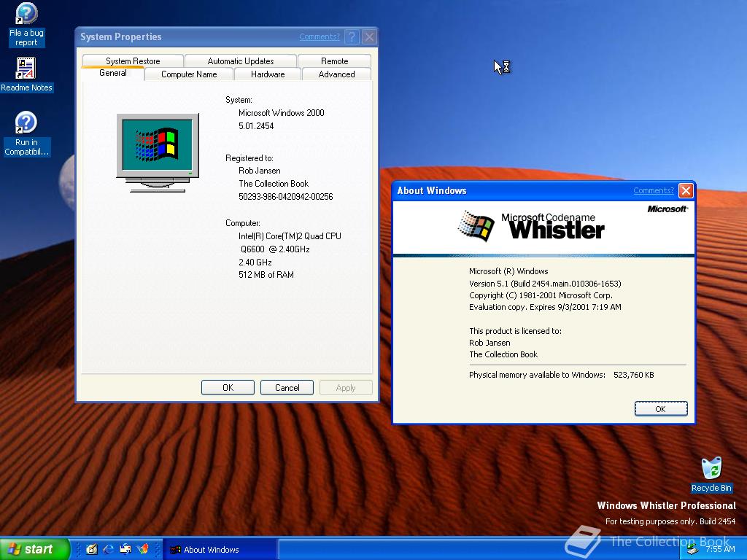Screen dimensions: 747x560
Task: Select the General tab
Action: pyautogui.click(x=113, y=74)
